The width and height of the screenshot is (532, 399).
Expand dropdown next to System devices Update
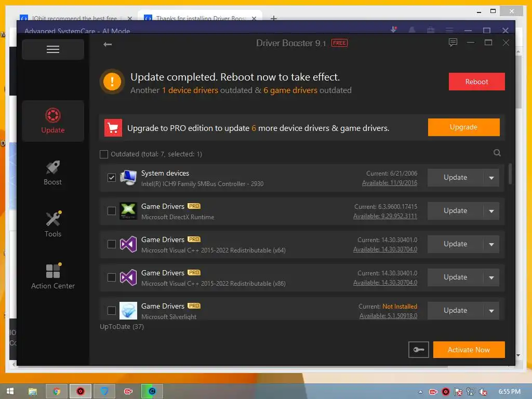[491, 178]
